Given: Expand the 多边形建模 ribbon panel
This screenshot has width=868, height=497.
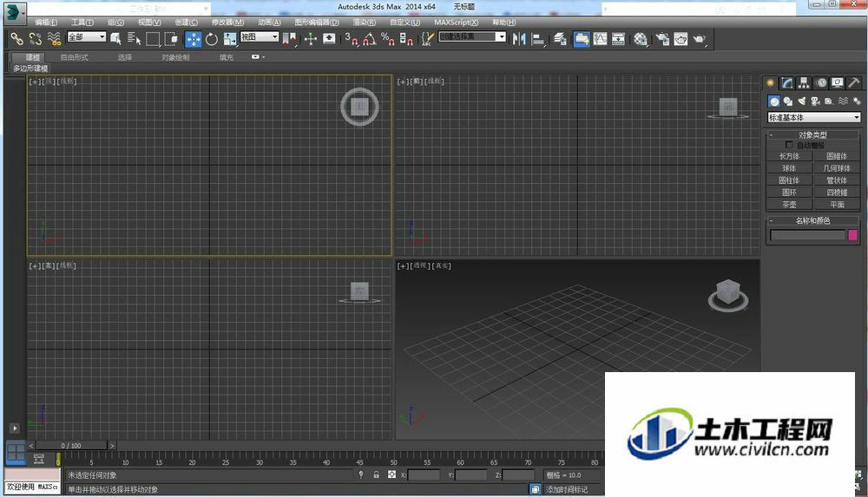Looking at the screenshot, I should click(30, 68).
